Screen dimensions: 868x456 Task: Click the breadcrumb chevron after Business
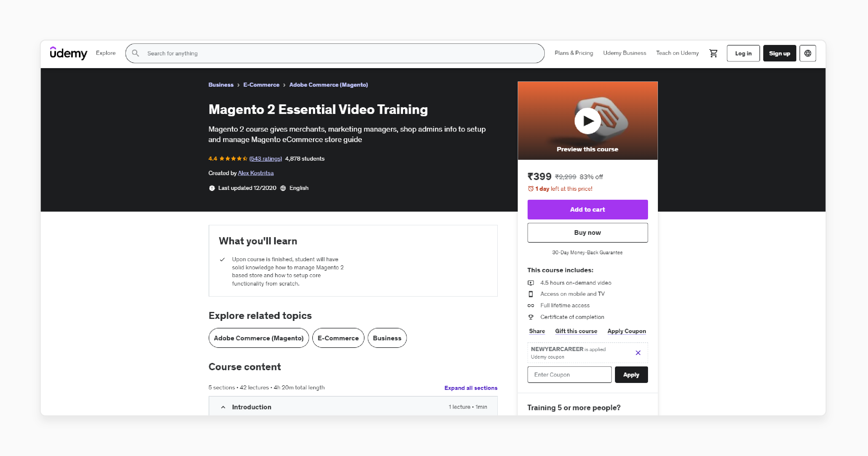click(x=238, y=85)
